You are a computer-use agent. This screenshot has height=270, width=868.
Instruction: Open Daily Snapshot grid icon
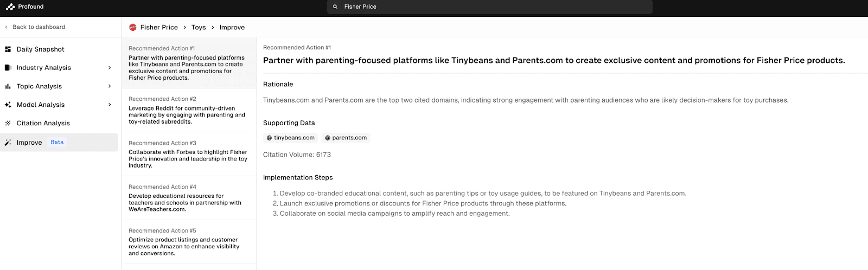tap(8, 49)
